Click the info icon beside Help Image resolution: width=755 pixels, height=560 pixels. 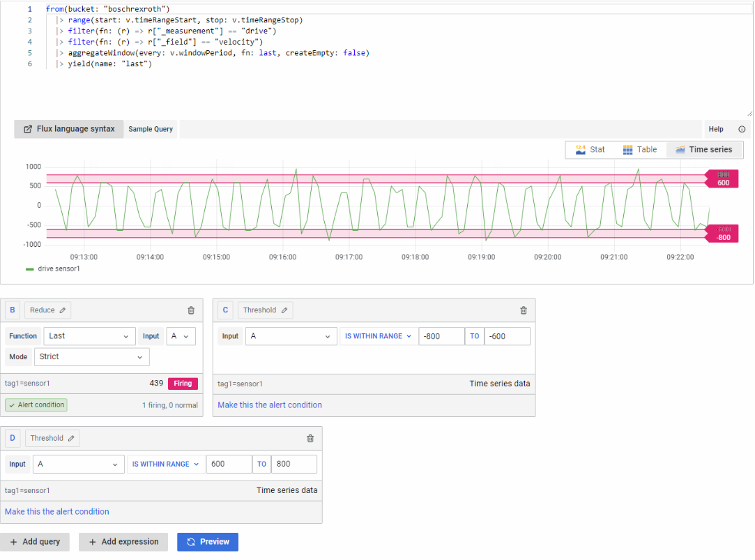(x=742, y=129)
